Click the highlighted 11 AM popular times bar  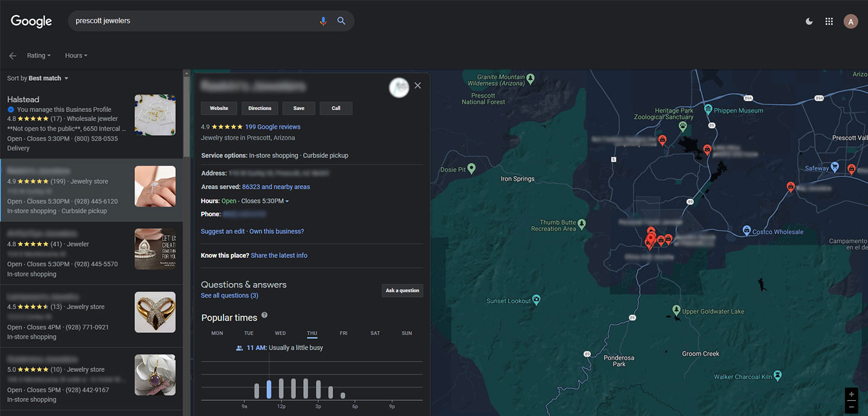point(269,389)
